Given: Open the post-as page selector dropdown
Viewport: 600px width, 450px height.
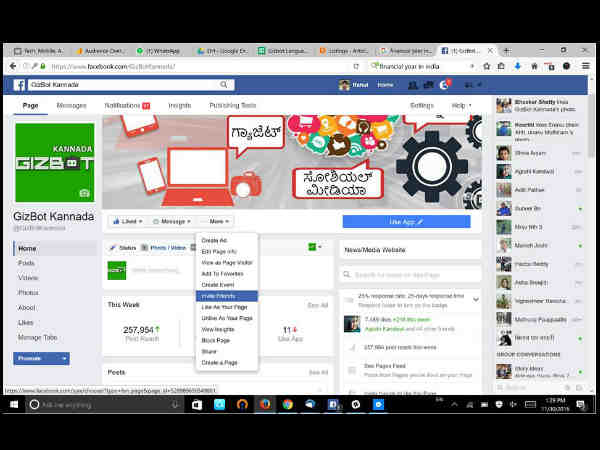Looking at the screenshot, I should tap(315, 247).
